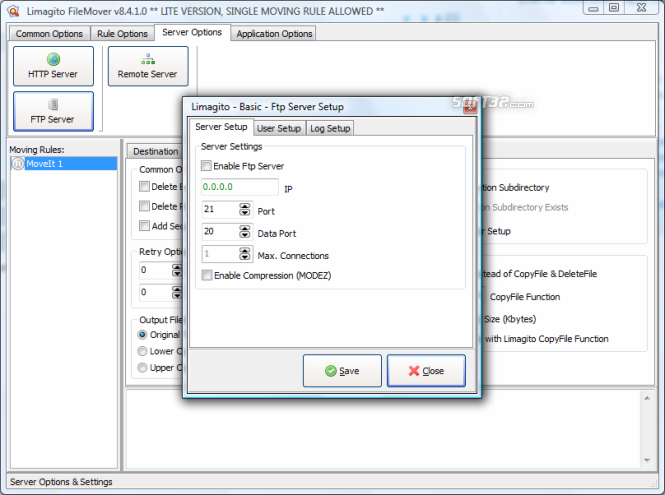Screen dimensions: 665x495
Task: Adjust the Port spinner arrows
Action: click(245, 209)
